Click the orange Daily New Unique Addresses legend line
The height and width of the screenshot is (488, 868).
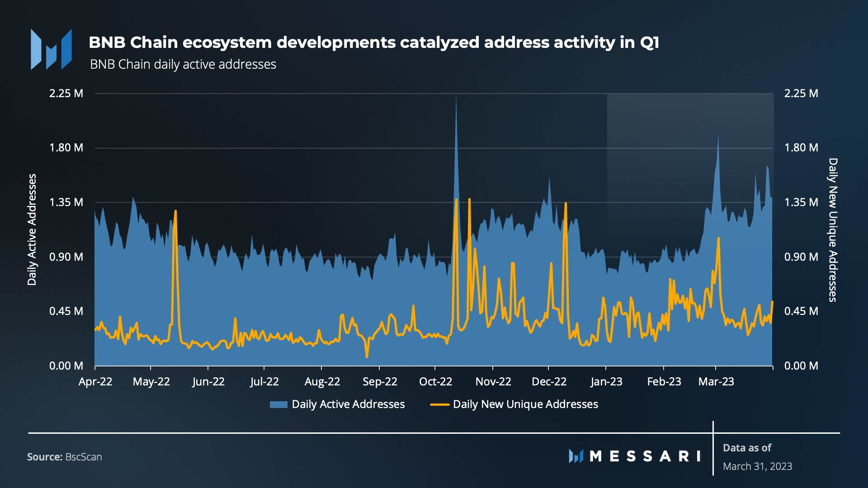click(x=439, y=404)
